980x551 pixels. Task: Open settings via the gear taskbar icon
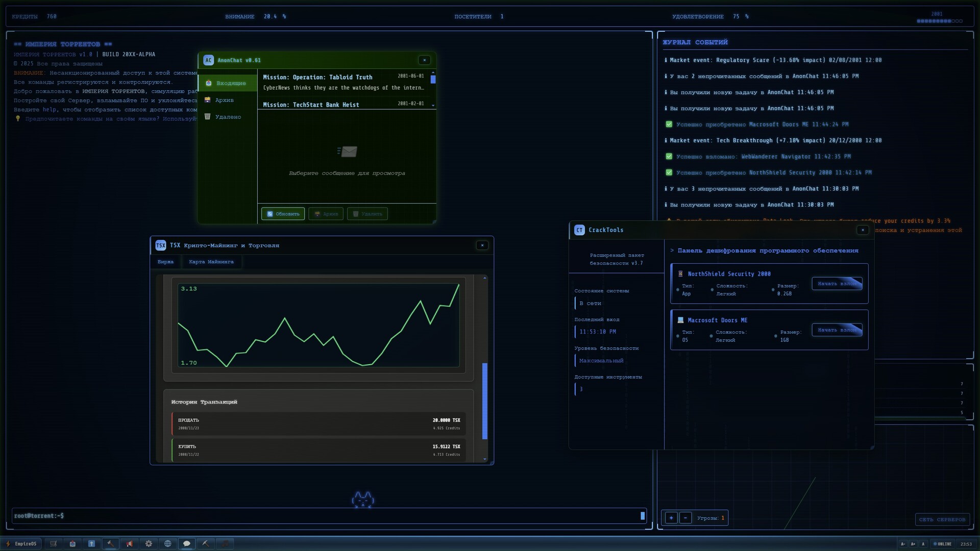coord(149,543)
